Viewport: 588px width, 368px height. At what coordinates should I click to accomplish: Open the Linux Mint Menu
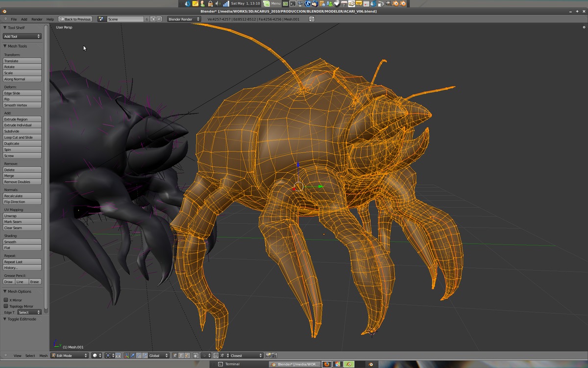coord(272,3)
